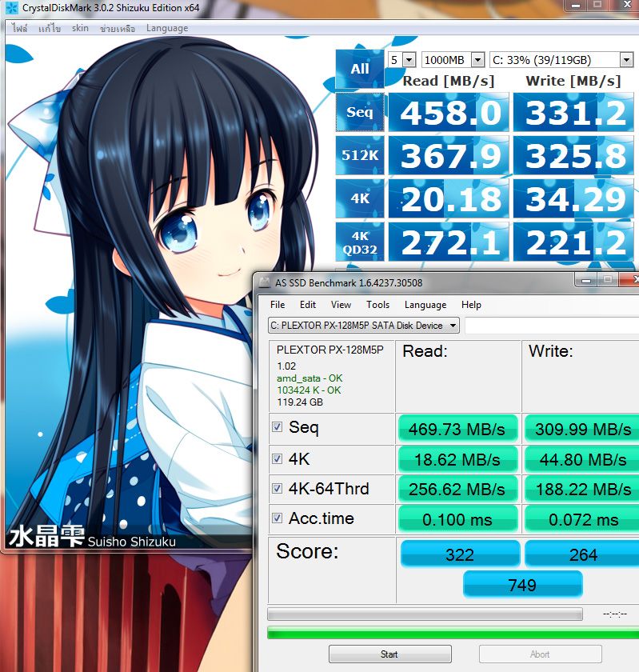Viewport: 639px width, 672px height.
Task: Click the AS SSD Benchmark title bar icon
Action: pos(266,282)
